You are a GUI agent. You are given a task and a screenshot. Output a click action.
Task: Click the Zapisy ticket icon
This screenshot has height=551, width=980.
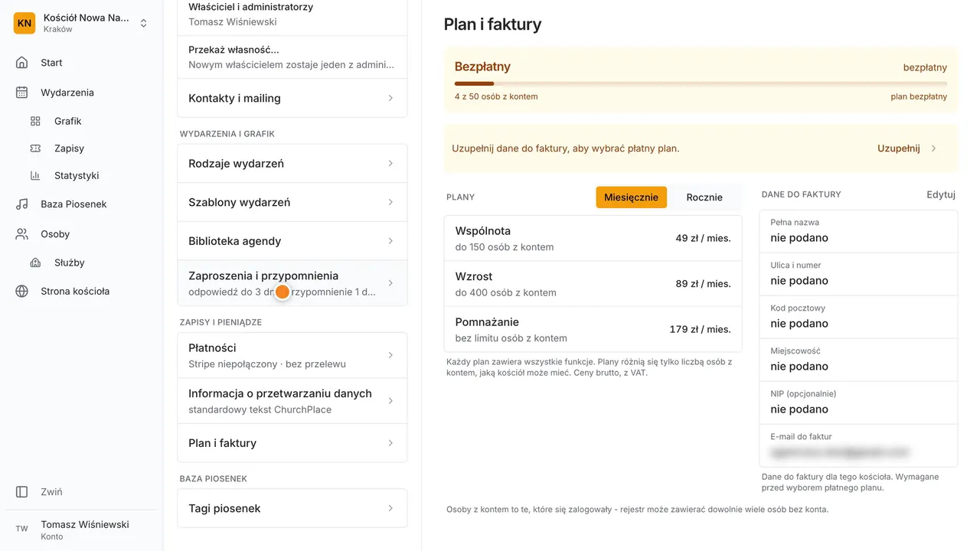[35, 148]
